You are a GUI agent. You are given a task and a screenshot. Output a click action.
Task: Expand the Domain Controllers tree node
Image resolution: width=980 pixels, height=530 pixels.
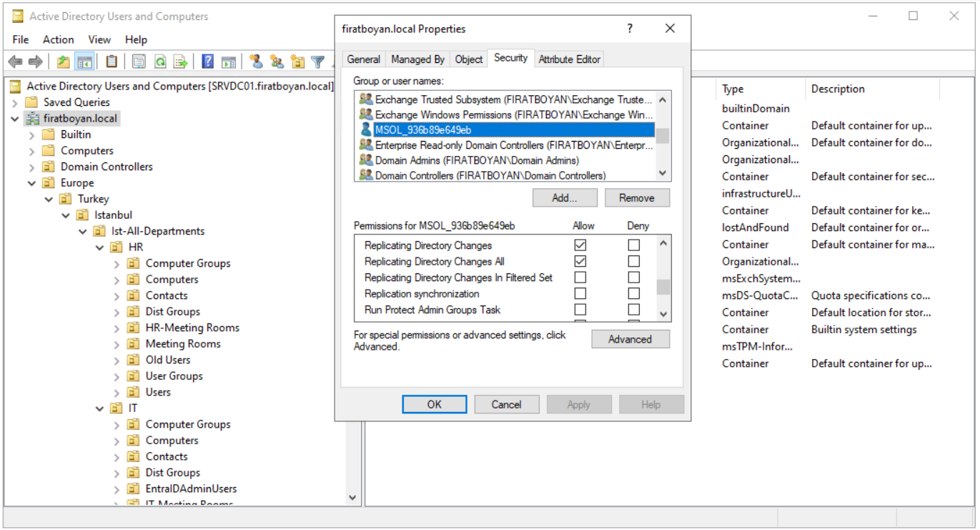(x=32, y=167)
